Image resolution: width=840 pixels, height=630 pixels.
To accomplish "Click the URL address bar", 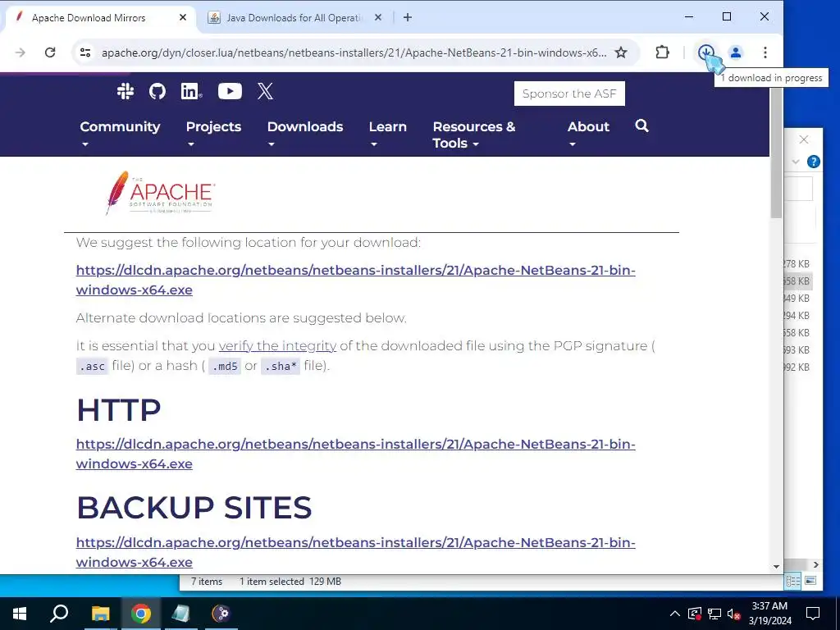I will tap(354, 52).
